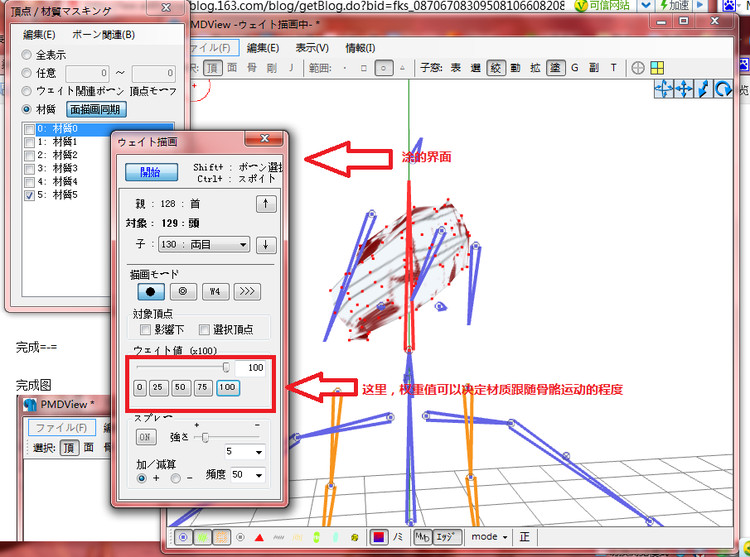Open the G sub-window
The width and height of the screenshot is (750, 557).
[x=574, y=68]
